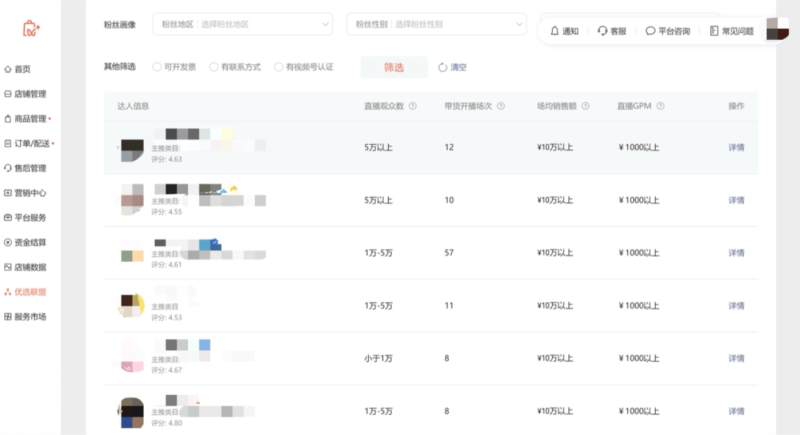Open 详情 for the 57-session row
Screen dimensions: 800x435
coord(736,252)
